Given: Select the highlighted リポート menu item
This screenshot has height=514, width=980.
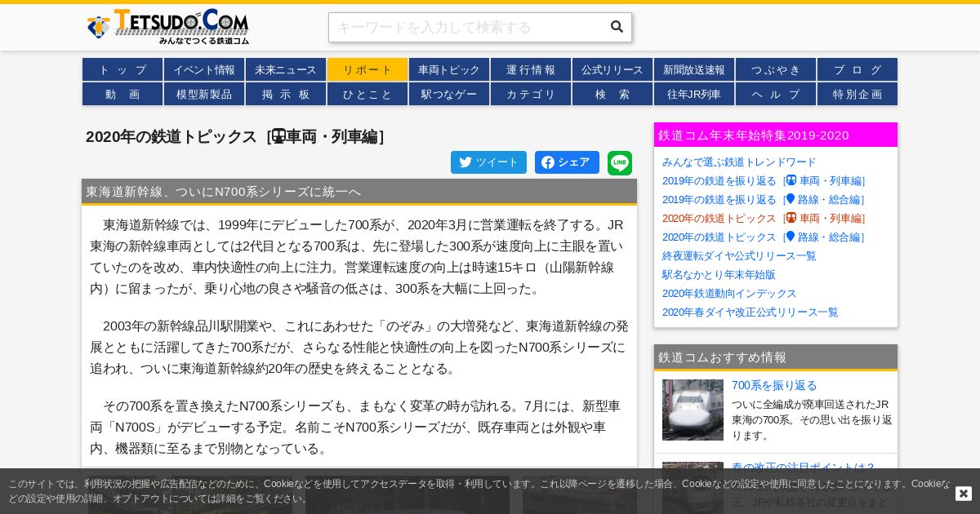Looking at the screenshot, I should pyautogui.click(x=367, y=69).
